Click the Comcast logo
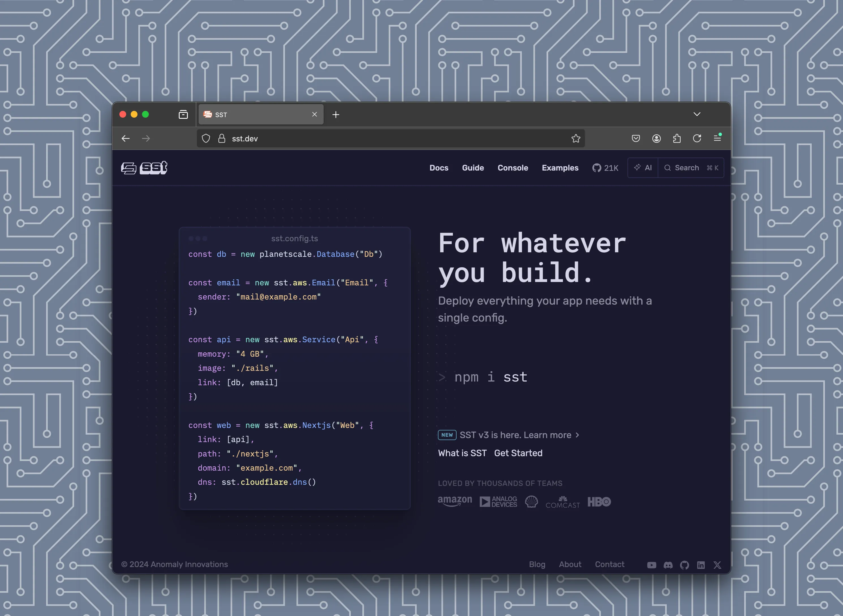 click(x=562, y=502)
